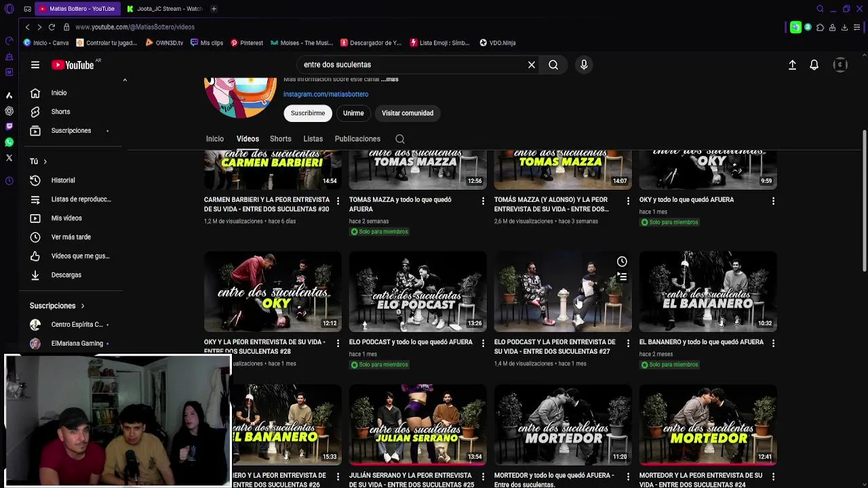Open Julián Serrano 13:54 video thumbnail
The width and height of the screenshot is (868, 488).
pyautogui.click(x=418, y=424)
